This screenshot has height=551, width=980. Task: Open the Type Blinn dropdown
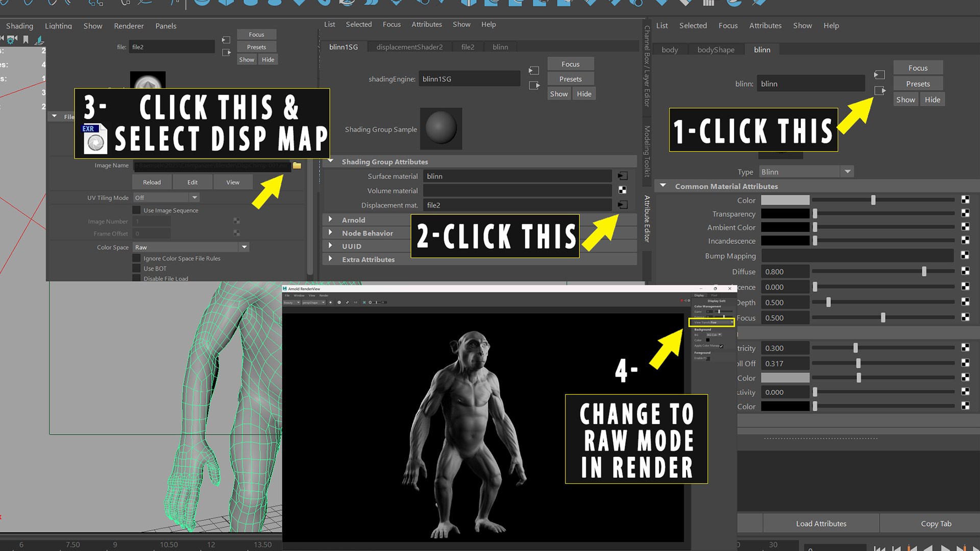806,172
